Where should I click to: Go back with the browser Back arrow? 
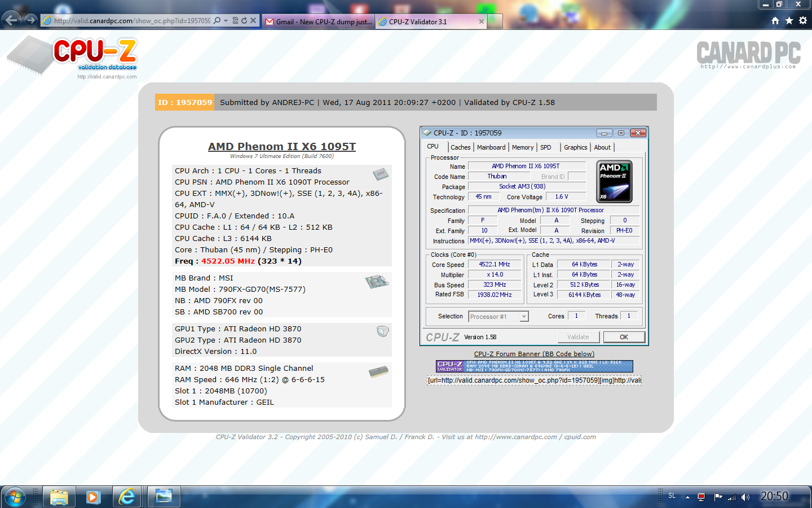coord(11,20)
